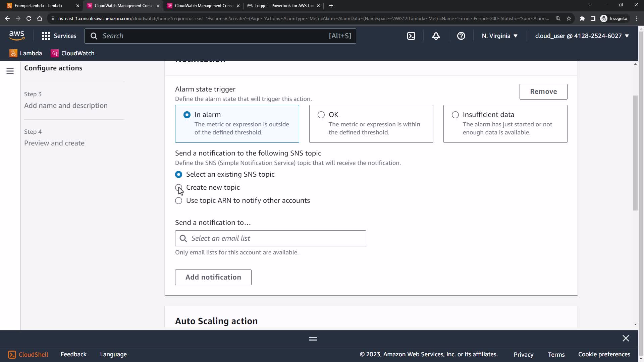Select Insufficient data alarm state option
Screen dimensions: 644x362
455,115
